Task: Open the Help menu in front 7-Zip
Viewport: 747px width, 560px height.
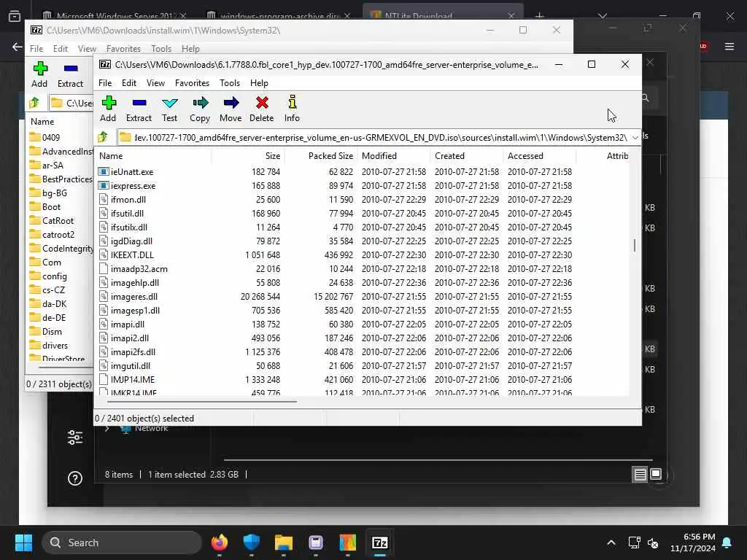Action: (x=259, y=83)
